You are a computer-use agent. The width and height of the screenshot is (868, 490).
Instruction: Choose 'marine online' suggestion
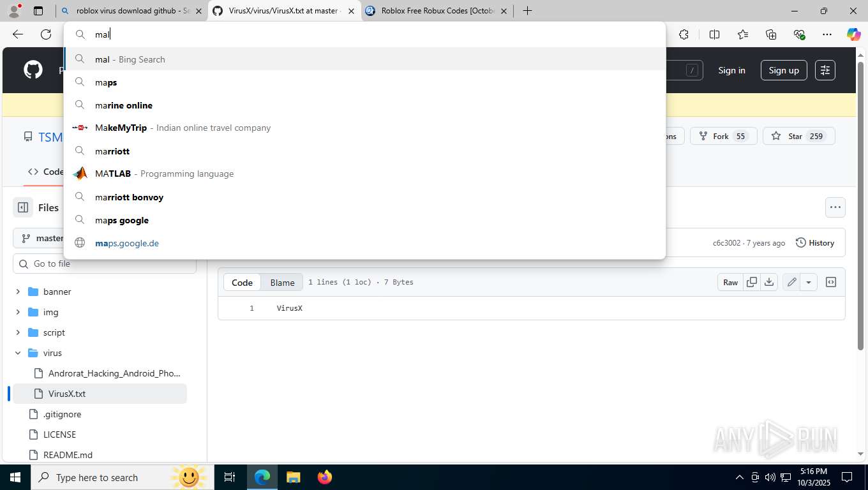pos(364,105)
